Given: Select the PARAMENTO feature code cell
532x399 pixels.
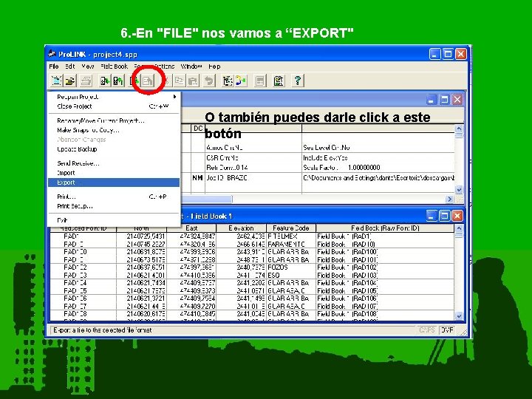Looking at the screenshot, I should [291, 244].
